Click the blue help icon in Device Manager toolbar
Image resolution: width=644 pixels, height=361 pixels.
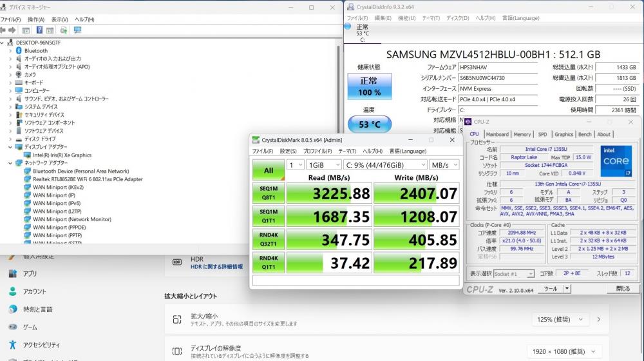coord(39,30)
